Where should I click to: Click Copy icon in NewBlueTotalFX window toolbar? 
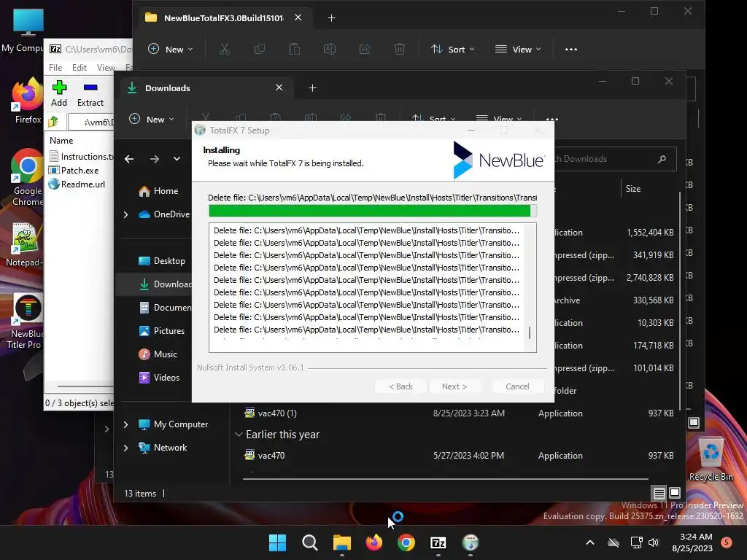pos(260,49)
